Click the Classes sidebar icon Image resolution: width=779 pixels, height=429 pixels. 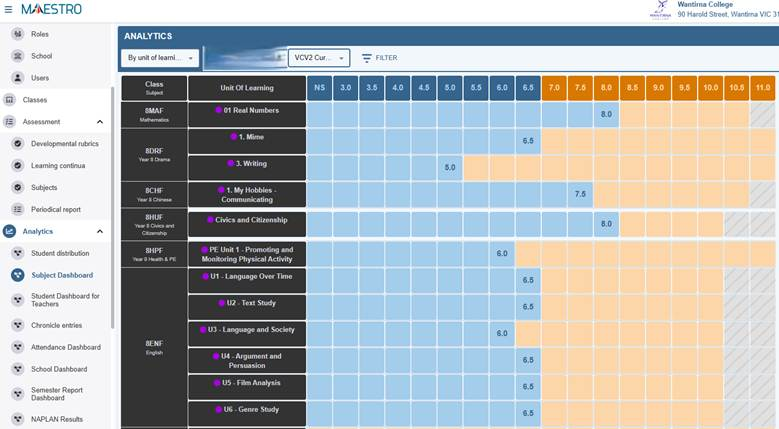pos(10,100)
